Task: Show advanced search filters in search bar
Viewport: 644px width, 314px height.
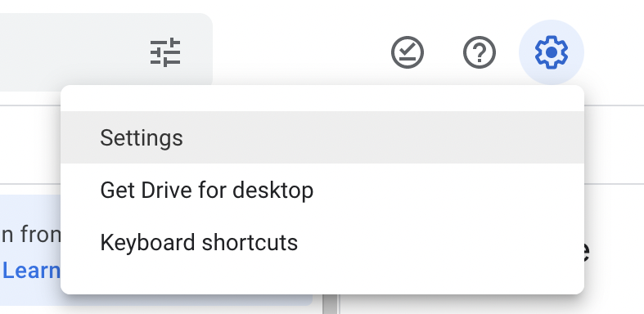Action: (x=165, y=52)
